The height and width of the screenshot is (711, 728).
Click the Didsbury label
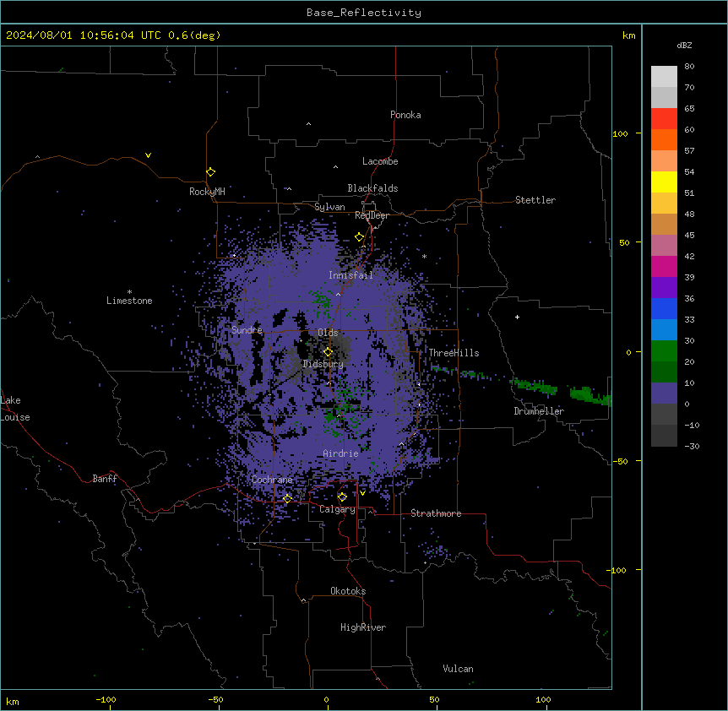point(323,364)
